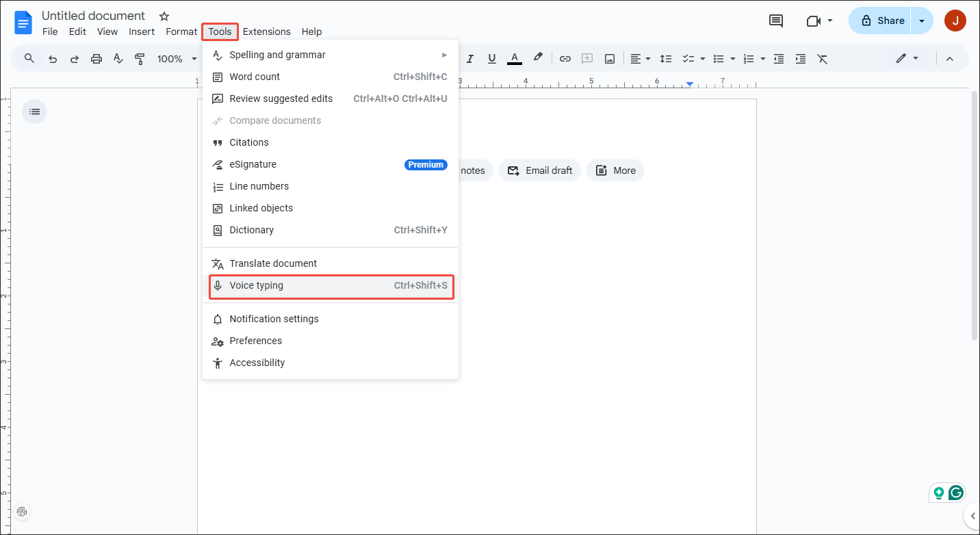Screen dimensions: 980x535
Task: Search the menus with the magnifier icon
Action: 29,58
